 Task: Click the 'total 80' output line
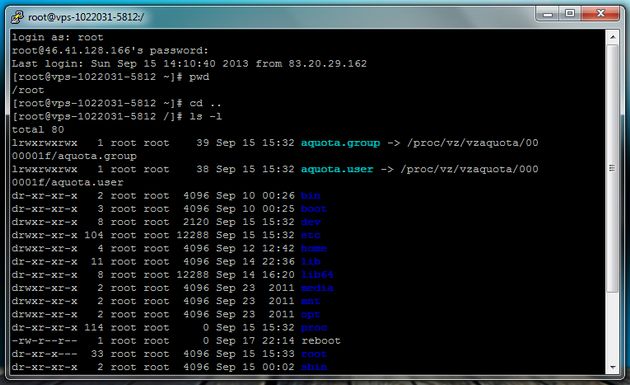38,130
